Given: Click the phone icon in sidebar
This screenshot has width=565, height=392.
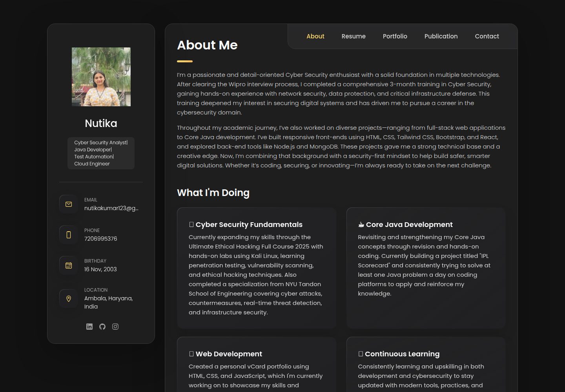Looking at the screenshot, I should pyautogui.click(x=69, y=235).
